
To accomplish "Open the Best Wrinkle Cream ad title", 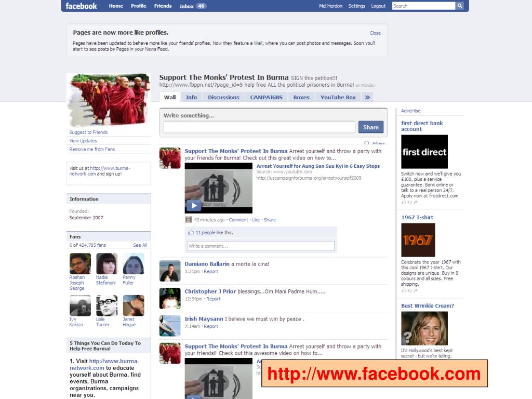I will coord(428,305).
